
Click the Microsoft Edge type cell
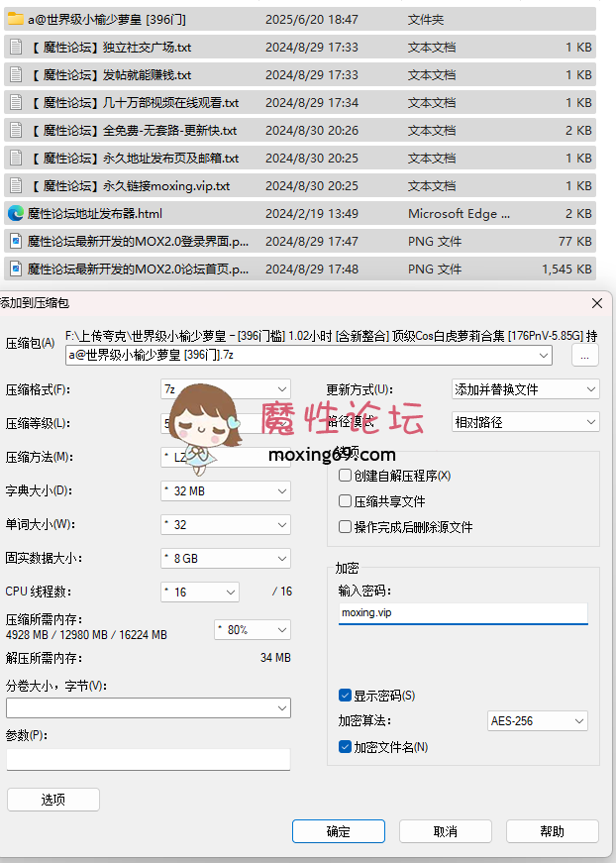point(459,214)
